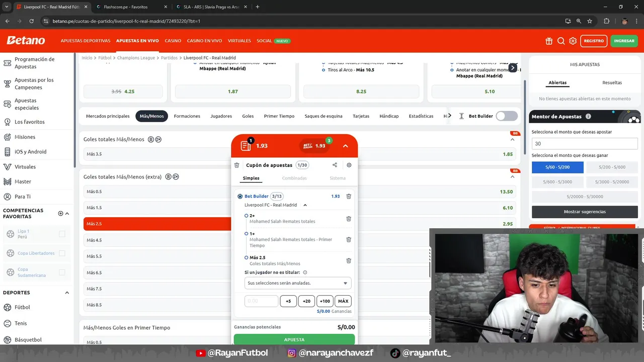Open 'Sus selecciones serán anuladas' dropdown
This screenshot has width=644, height=362.
(298, 283)
